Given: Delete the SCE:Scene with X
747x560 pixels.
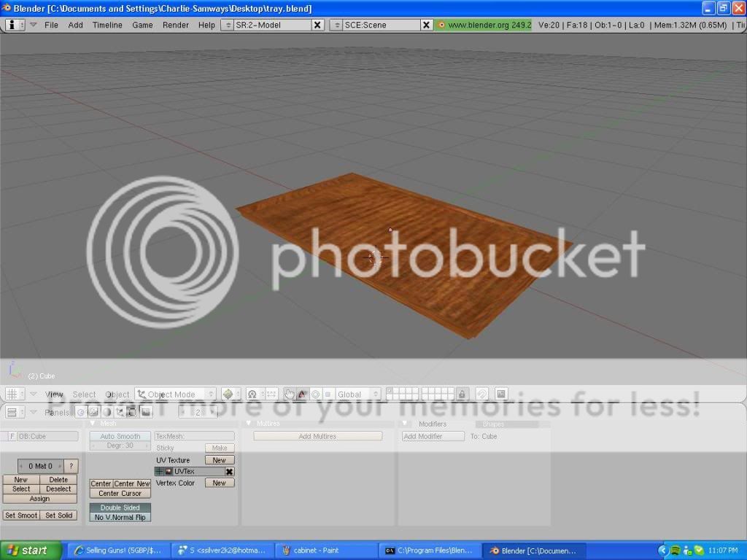Looking at the screenshot, I should click(x=426, y=25).
